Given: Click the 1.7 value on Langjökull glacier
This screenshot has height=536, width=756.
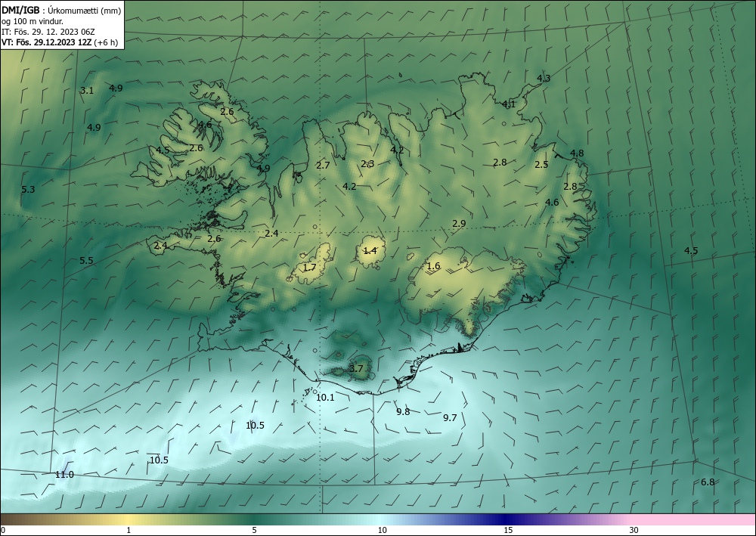Looking at the screenshot, I should click(x=309, y=267).
